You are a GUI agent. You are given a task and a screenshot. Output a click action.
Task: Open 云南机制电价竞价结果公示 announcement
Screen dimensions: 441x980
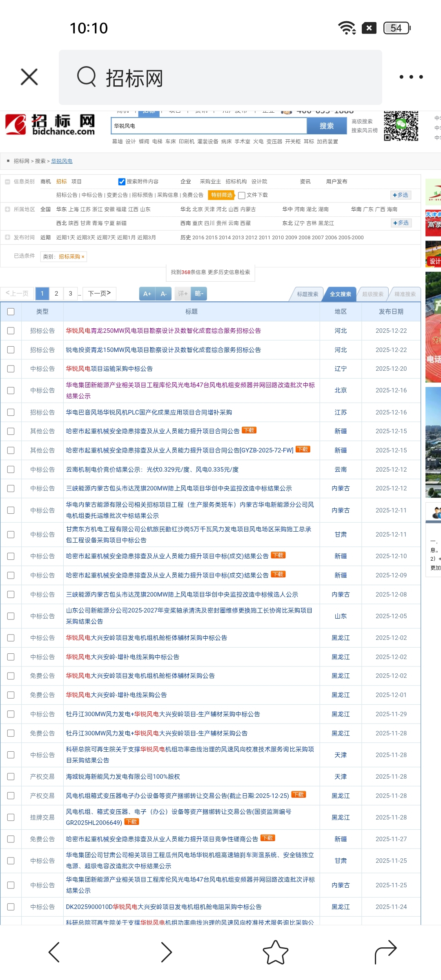pyautogui.click(x=152, y=470)
